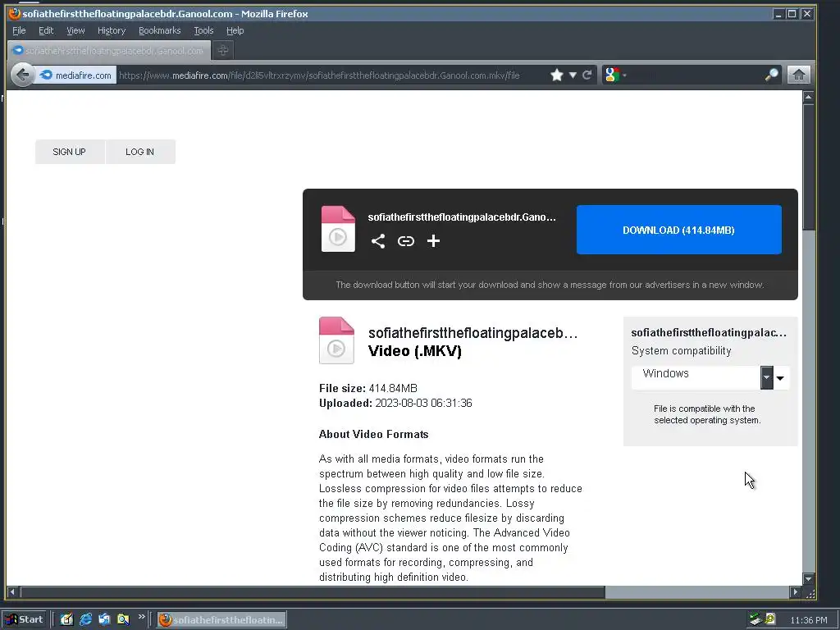This screenshot has height=630, width=840.
Task: Share the file with share icon
Action: tap(378, 241)
